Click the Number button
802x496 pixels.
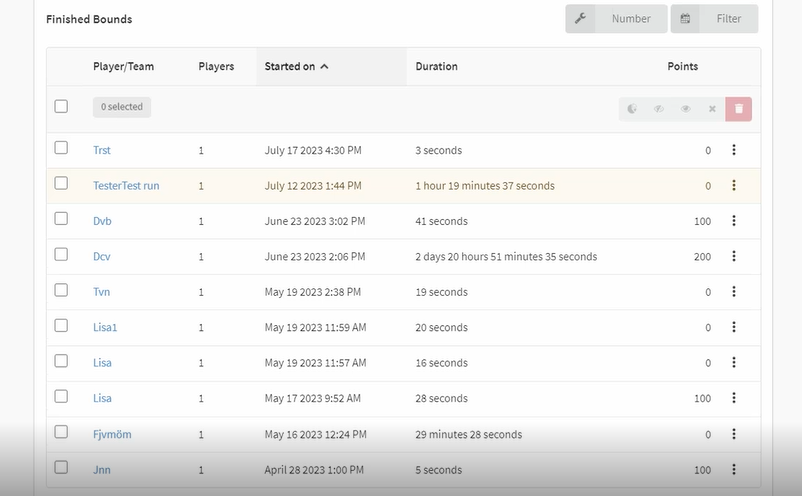pos(616,19)
